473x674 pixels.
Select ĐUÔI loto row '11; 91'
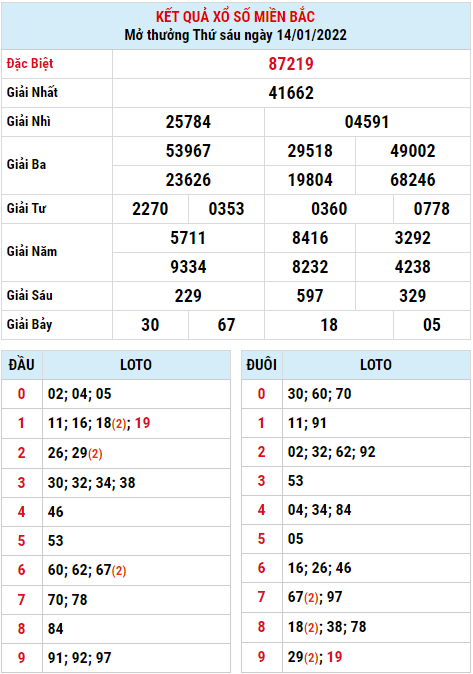coord(307,423)
